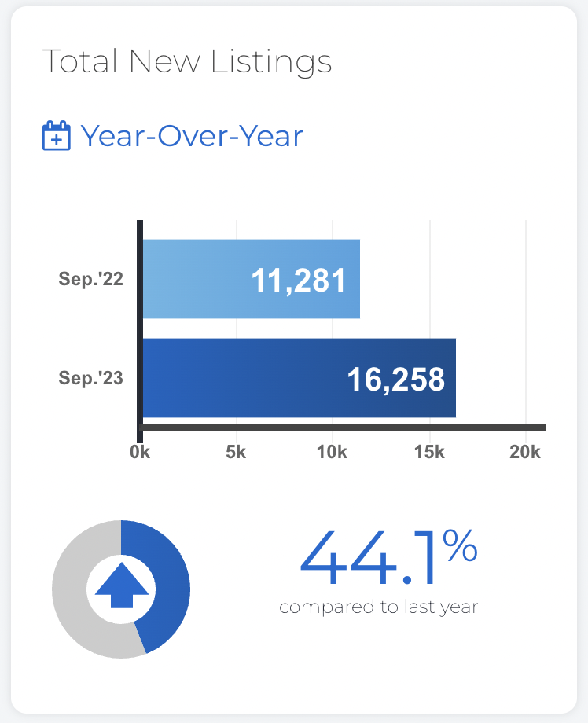Click the Sep.'22 axis label
This screenshot has width=588, height=723.
(91, 279)
